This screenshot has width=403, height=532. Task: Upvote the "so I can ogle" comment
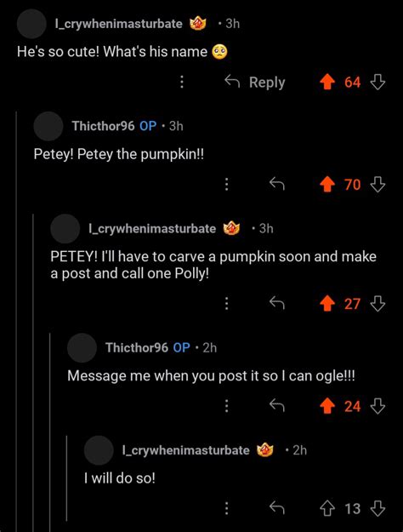[x=327, y=406]
